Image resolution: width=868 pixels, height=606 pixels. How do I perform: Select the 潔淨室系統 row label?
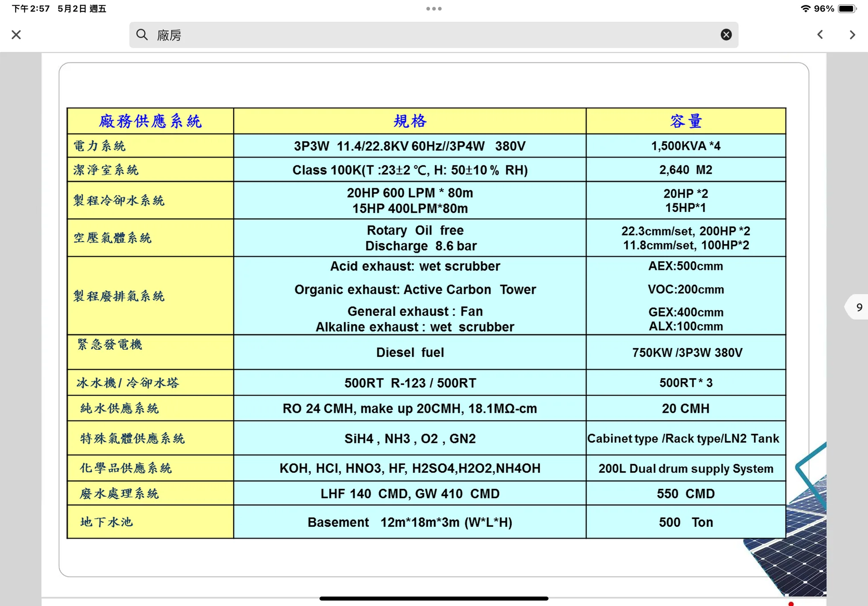pyautogui.click(x=150, y=170)
